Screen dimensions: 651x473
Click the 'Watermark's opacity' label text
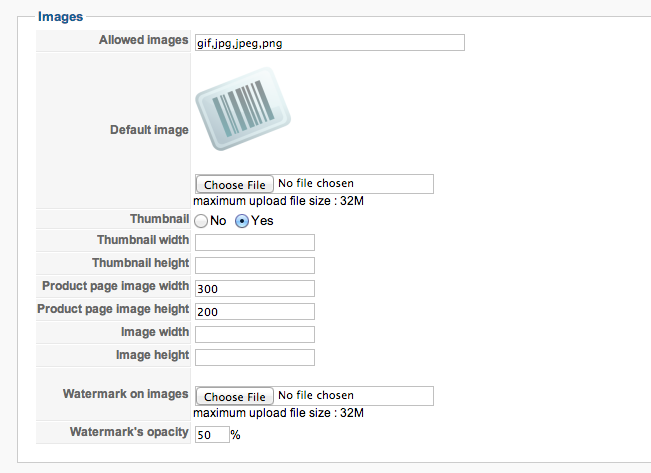pos(129,432)
